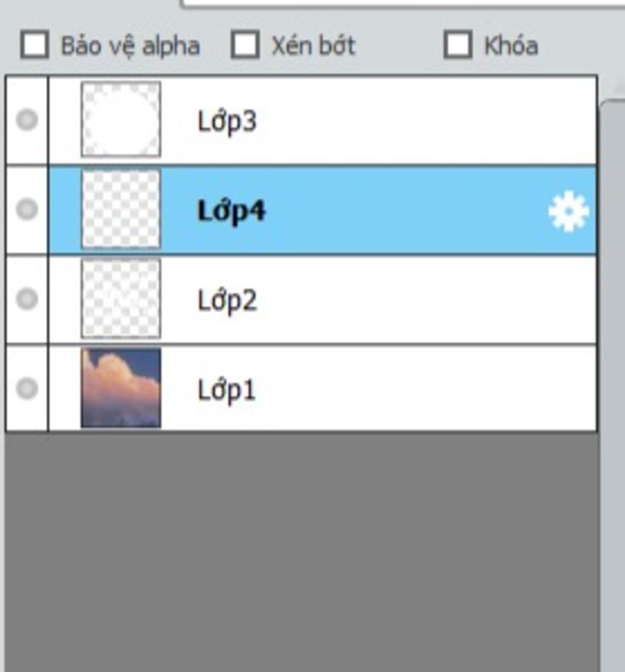Enable the Khóa checkbox
The height and width of the screenshot is (672, 625).
(x=458, y=44)
